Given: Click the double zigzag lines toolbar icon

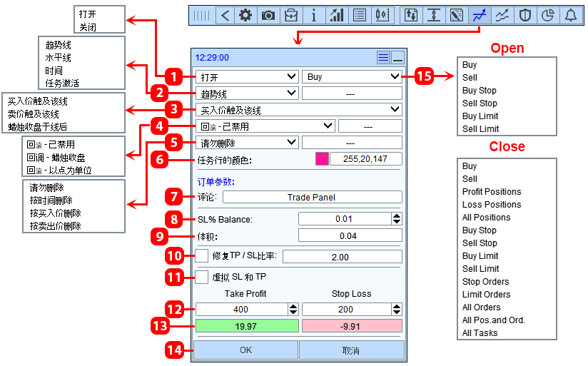Looking at the screenshot, I should click(x=502, y=16).
